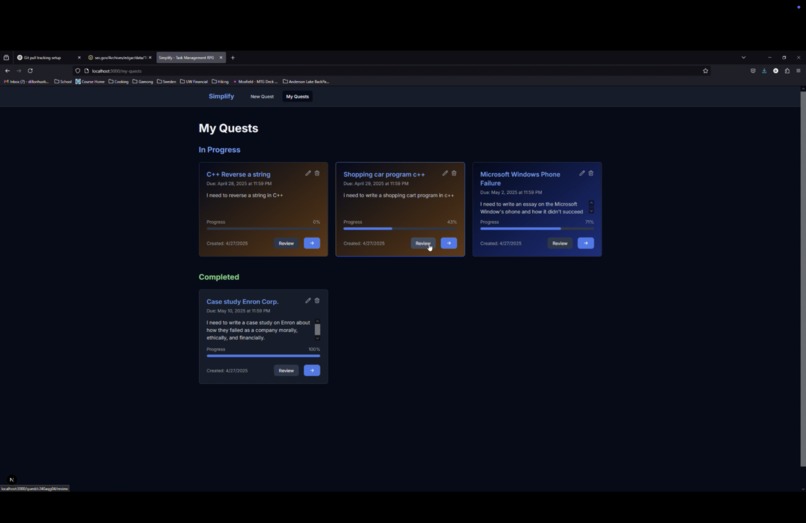Open the Next.js dev indicator icon

coord(11,479)
